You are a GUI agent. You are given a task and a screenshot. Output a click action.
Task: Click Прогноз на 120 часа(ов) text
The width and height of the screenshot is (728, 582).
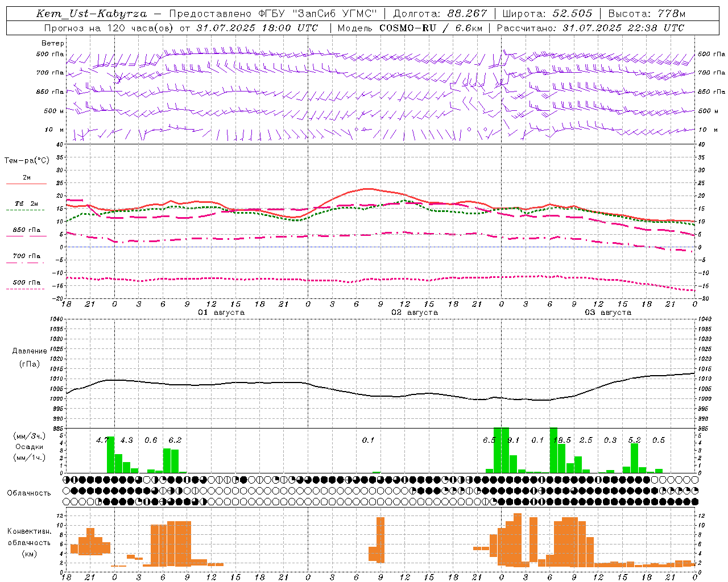(x=109, y=28)
